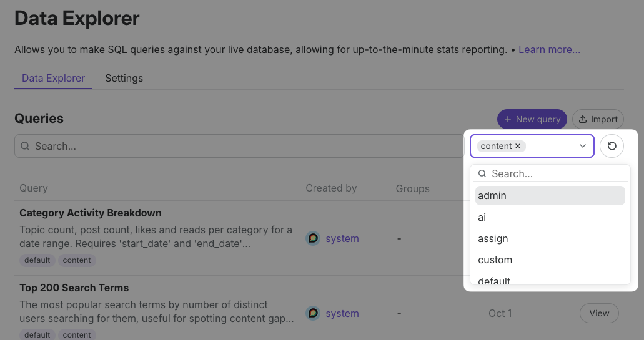Click the reset filters refresh icon
The width and height of the screenshot is (644, 340).
(x=612, y=146)
